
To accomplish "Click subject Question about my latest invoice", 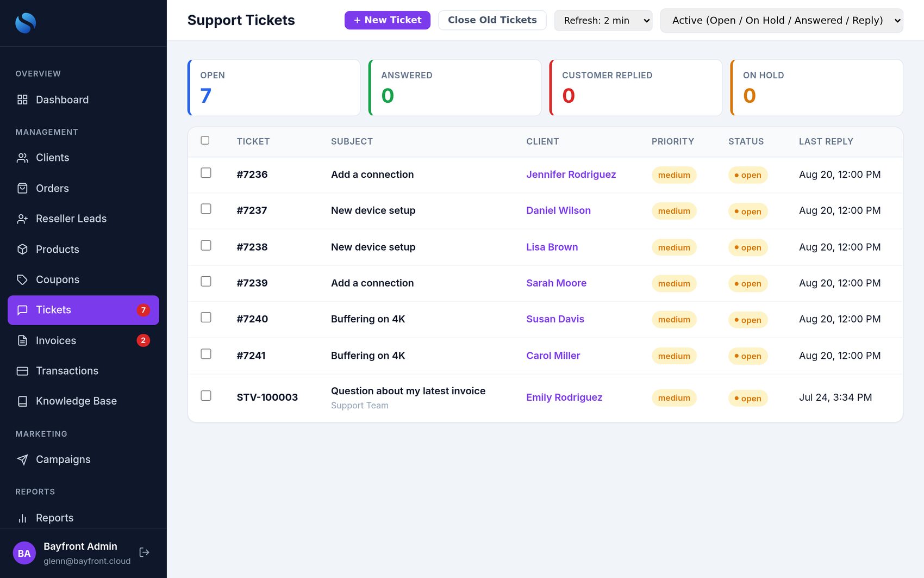I will point(408,391).
